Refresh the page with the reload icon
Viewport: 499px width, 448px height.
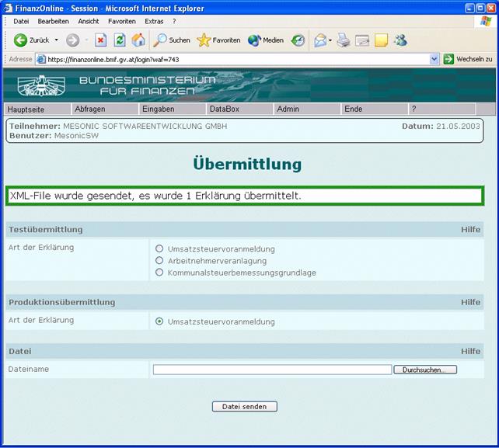[119, 40]
